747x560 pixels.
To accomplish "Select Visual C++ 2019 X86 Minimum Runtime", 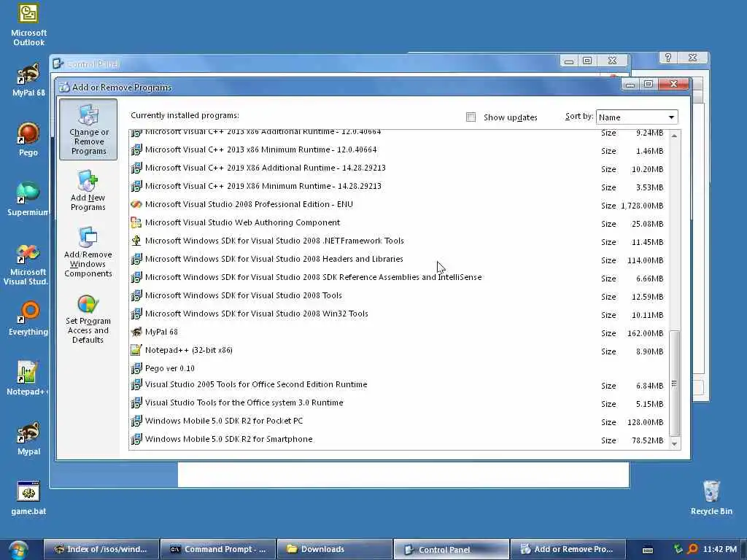I will [x=398, y=186].
